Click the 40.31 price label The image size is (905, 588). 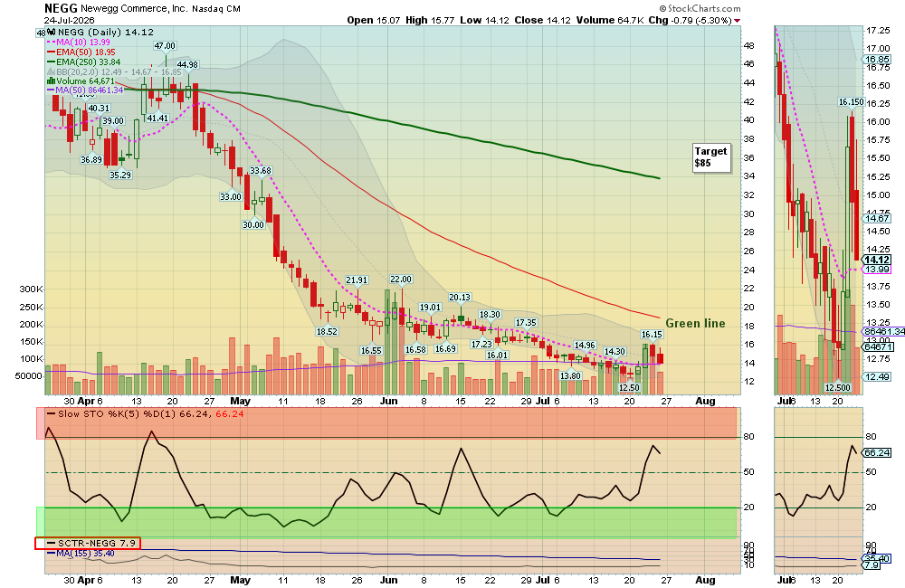tap(99, 108)
